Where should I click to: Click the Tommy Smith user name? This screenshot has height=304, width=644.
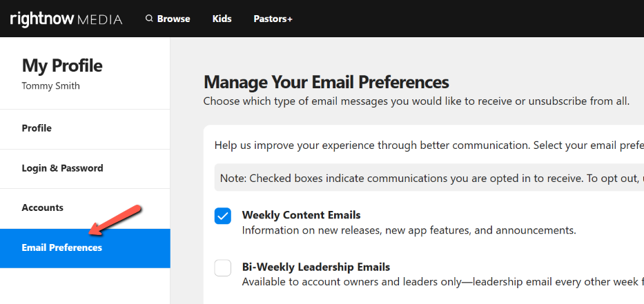[50, 86]
